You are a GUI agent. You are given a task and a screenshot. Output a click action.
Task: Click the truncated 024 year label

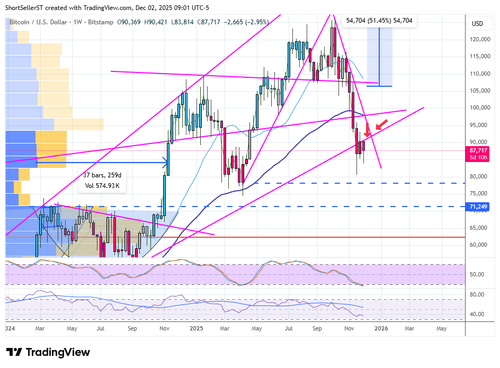click(x=10, y=328)
